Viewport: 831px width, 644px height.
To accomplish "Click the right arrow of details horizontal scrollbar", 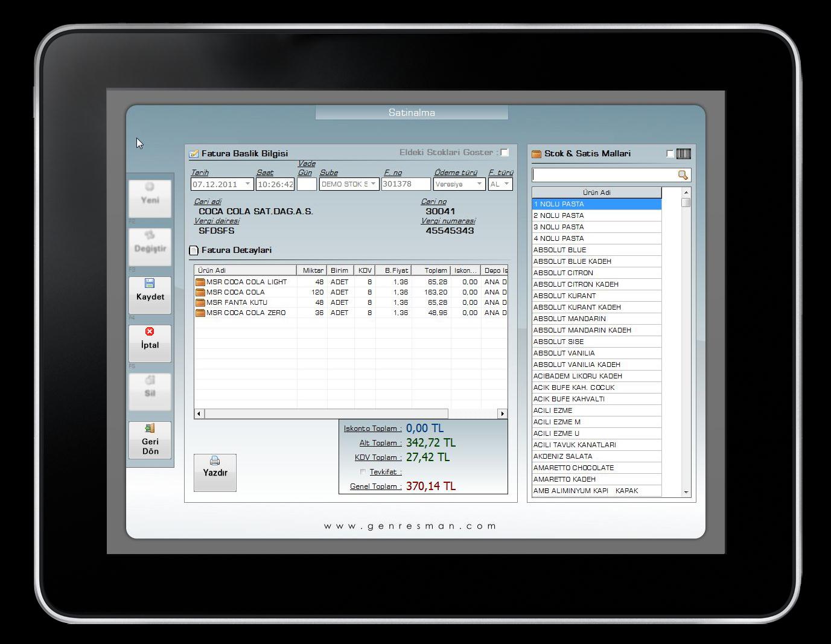I will coord(502,413).
